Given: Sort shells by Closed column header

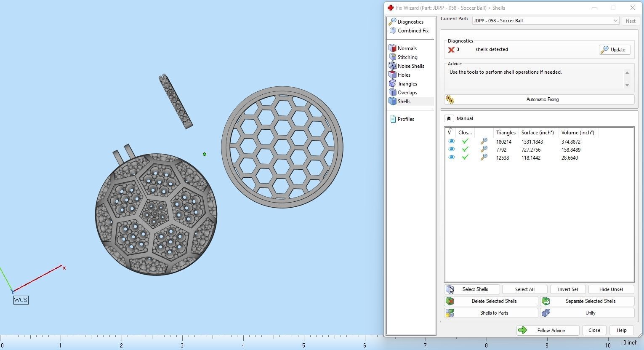Looking at the screenshot, I should click(465, 133).
